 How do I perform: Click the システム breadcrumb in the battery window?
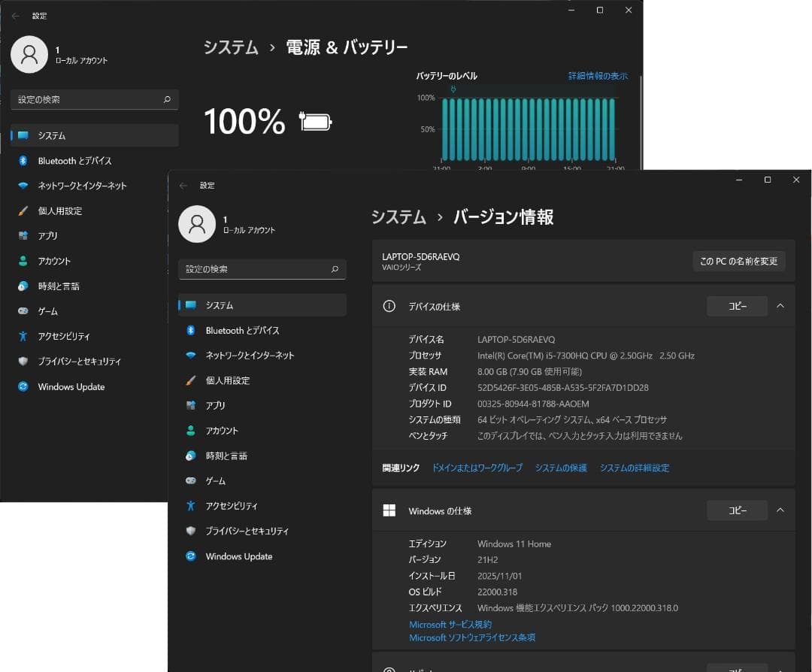231,47
